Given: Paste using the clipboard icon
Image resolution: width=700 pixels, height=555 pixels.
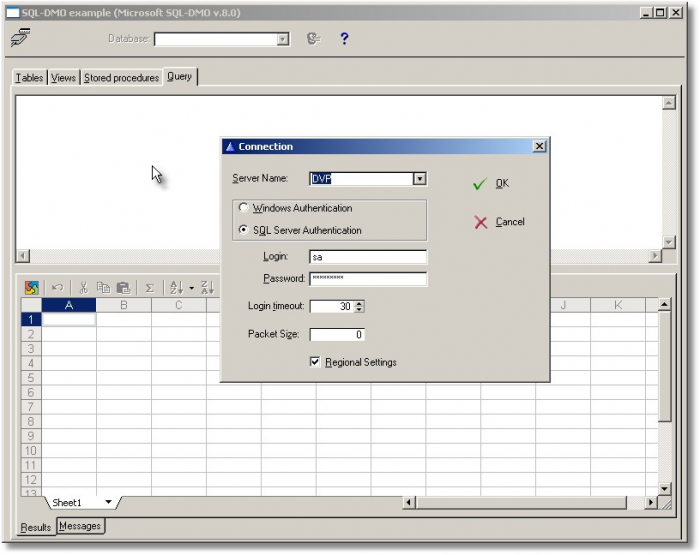Looking at the screenshot, I should pyautogui.click(x=123, y=288).
